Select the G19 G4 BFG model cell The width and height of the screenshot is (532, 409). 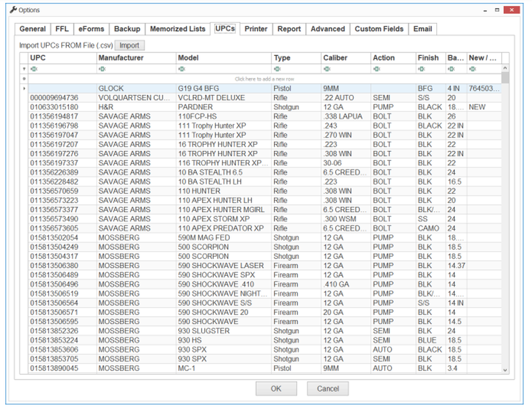[x=224, y=88]
